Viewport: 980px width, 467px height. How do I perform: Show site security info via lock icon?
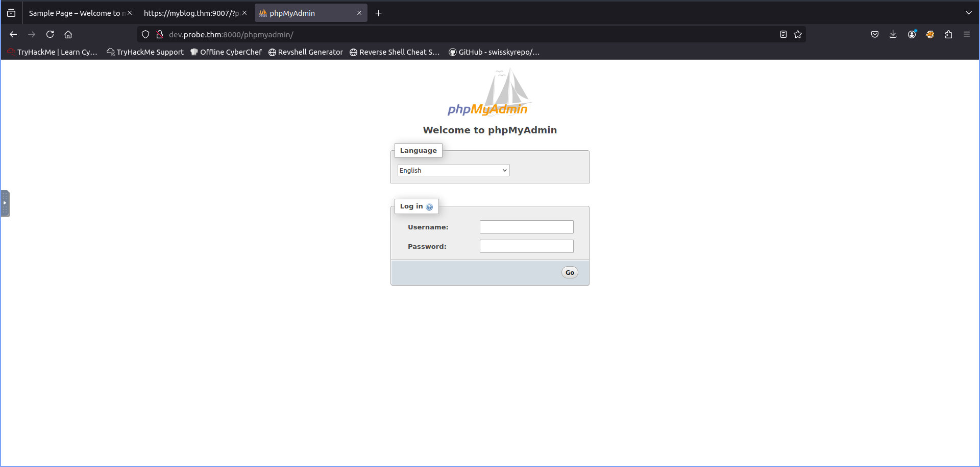click(160, 34)
